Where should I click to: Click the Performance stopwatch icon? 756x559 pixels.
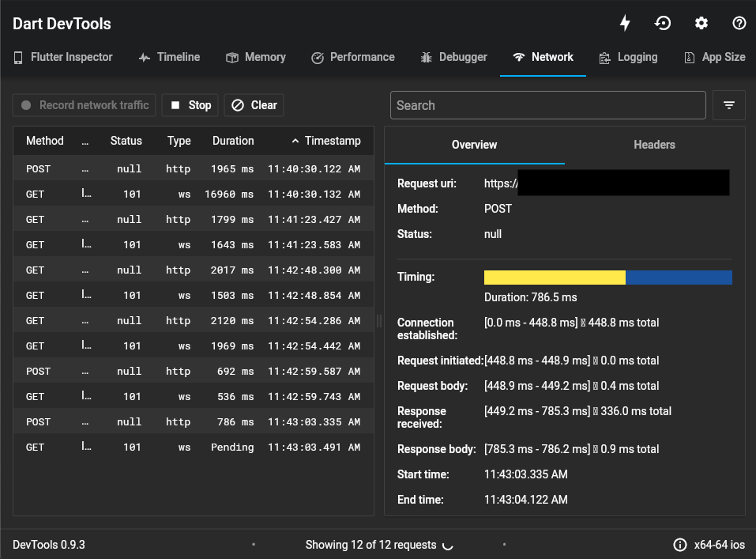pos(317,57)
